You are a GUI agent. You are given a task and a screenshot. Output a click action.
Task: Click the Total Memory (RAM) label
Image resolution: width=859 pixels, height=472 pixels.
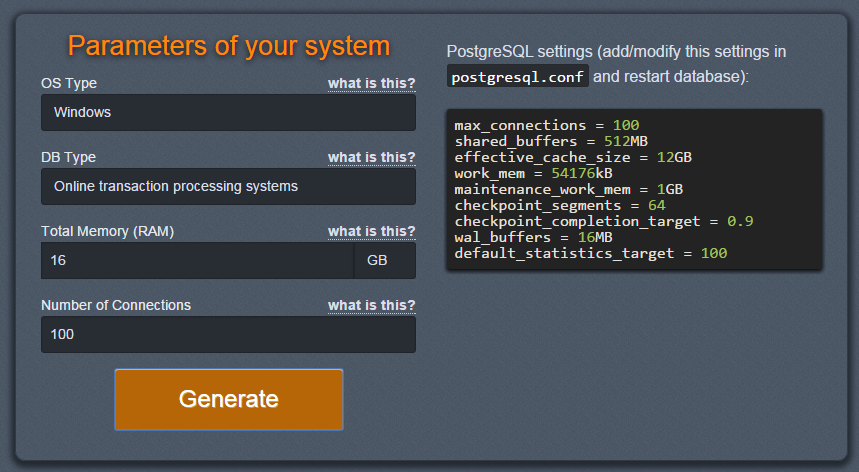(x=107, y=231)
